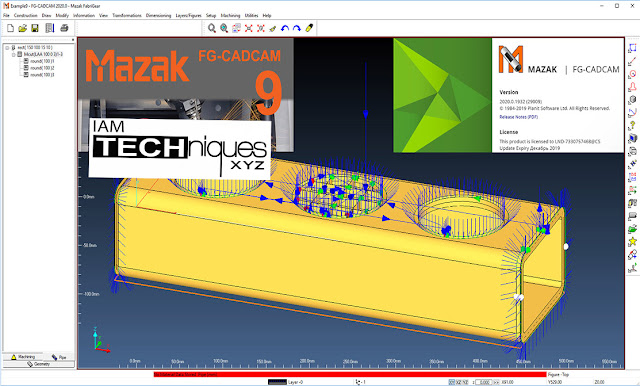Select the second magnifier zoom tool
Viewport: 640px width, 386px height.
point(224,28)
